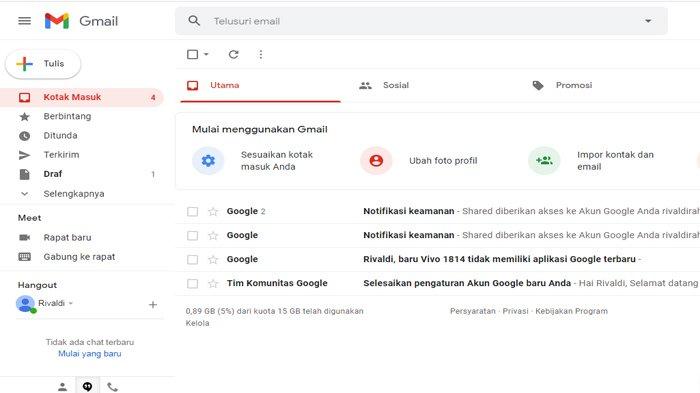This screenshot has width=700, height=393.
Task: Select the Google 2 email checkbox
Action: click(192, 211)
